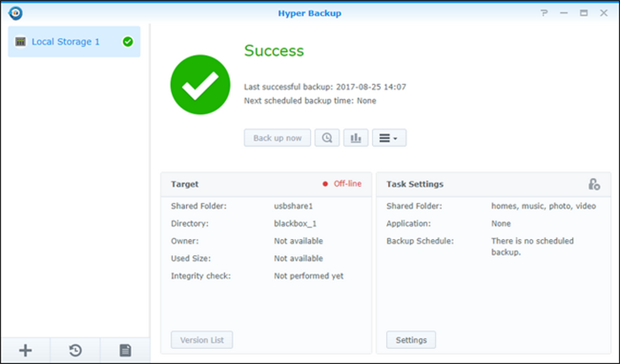This screenshot has width=620, height=364.
Task: Open the backup explorer magnifier-clock icon
Action: (327, 138)
